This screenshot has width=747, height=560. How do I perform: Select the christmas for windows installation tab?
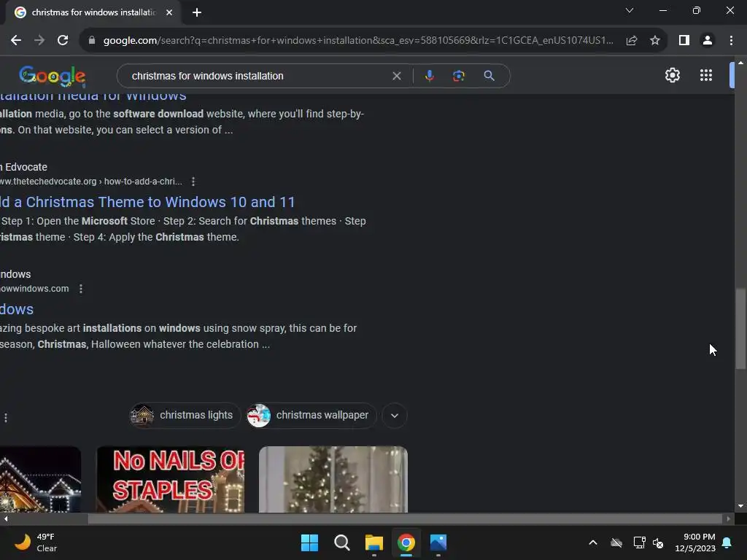point(93,12)
